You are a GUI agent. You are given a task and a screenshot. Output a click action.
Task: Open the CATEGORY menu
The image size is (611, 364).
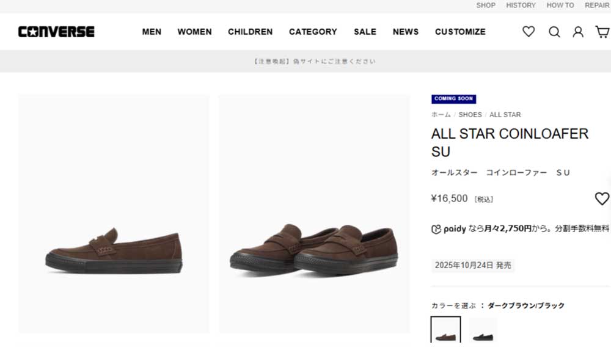313,32
